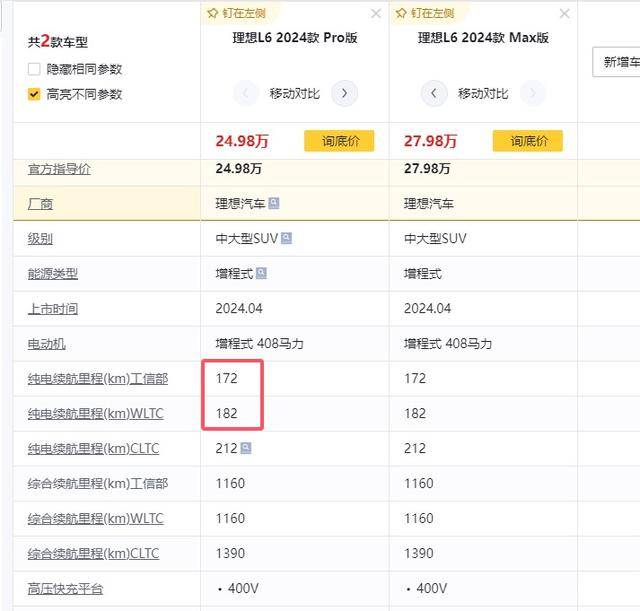Click 1390 CLTC range in Max版 column
Image resolution: width=640 pixels, height=611 pixels.
point(419,553)
